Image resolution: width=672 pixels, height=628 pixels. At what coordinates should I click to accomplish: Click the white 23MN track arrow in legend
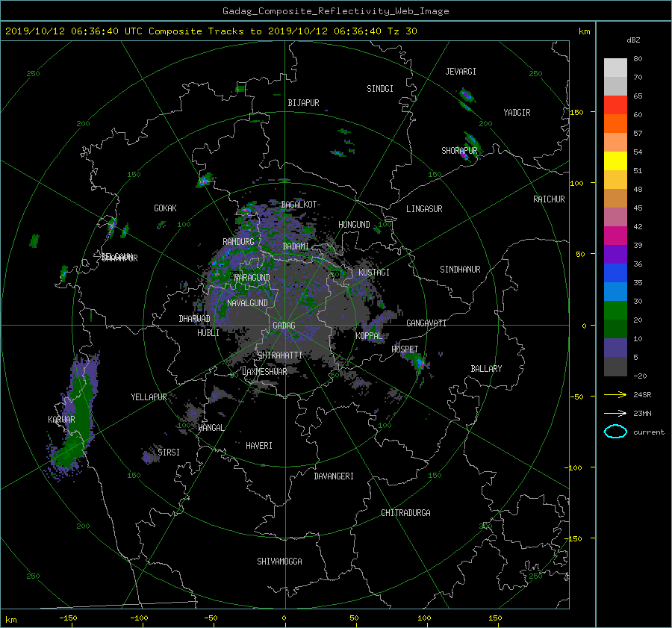pyautogui.click(x=615, y=413)
